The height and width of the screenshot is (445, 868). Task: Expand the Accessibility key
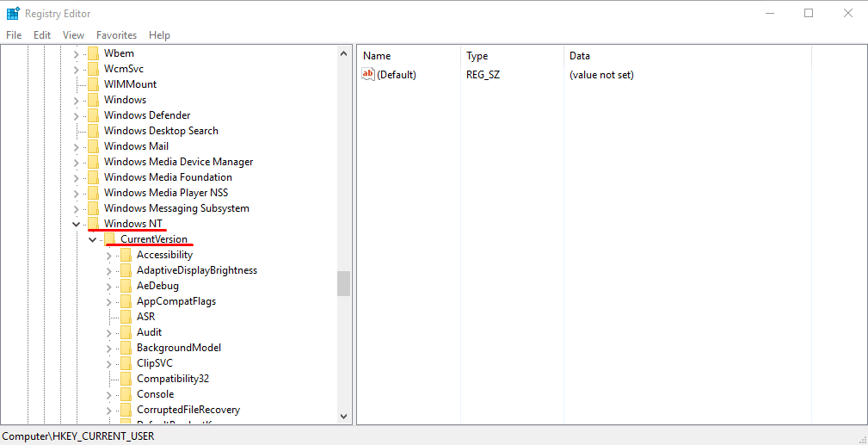(x=109, y=256)
